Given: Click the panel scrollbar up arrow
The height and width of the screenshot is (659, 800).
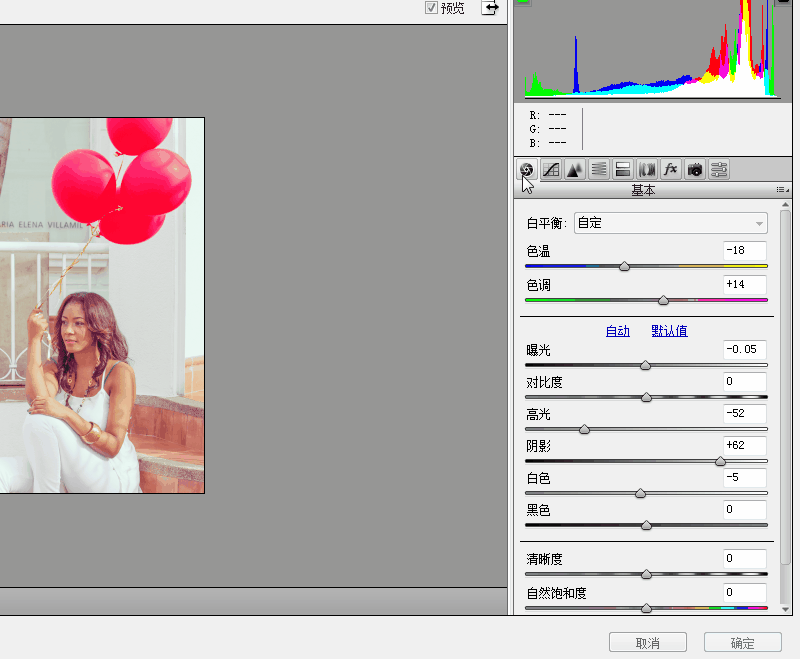Looking at the screenshot, I should [785, 205].
